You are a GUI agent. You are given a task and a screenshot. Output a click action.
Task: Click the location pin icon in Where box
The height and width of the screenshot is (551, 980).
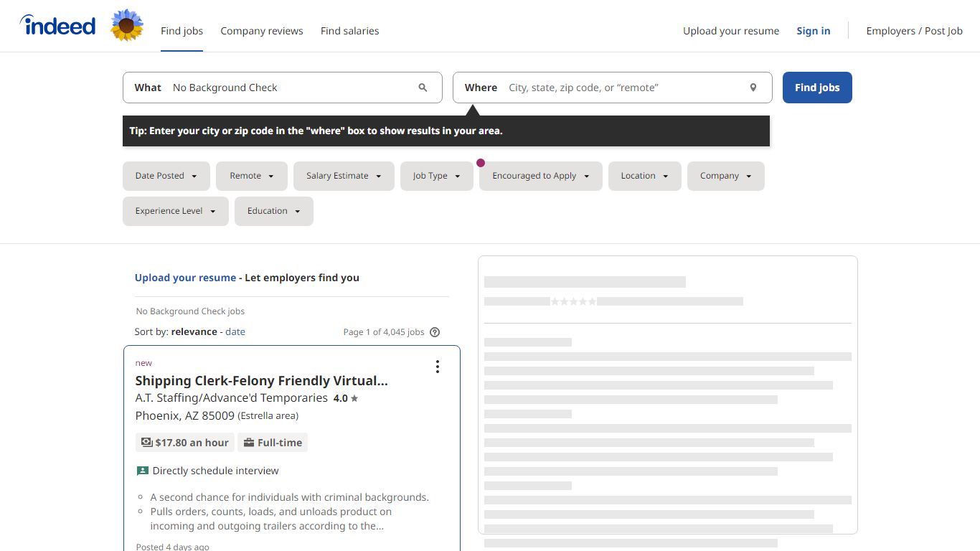pos(753,88)
